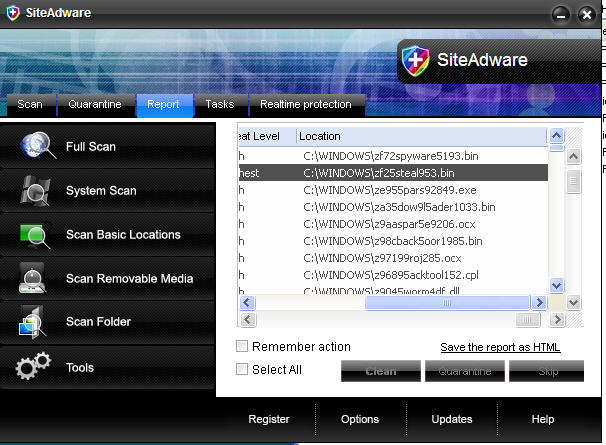
Task: Click the gray horizontal scrollbar thumb
Action: coord(528,320)
